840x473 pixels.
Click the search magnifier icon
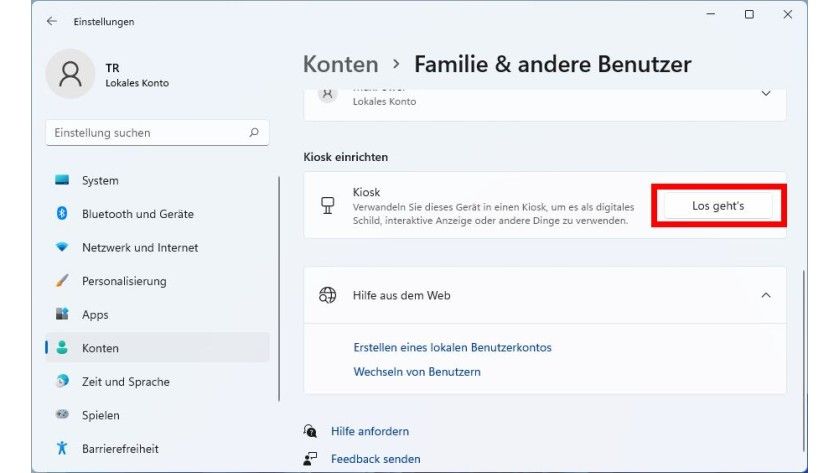click(254, 132)
